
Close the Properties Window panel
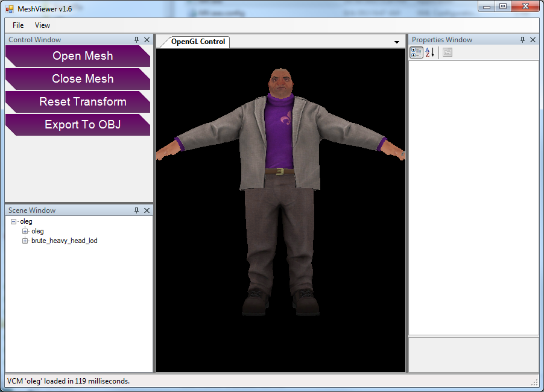point(533,40)
